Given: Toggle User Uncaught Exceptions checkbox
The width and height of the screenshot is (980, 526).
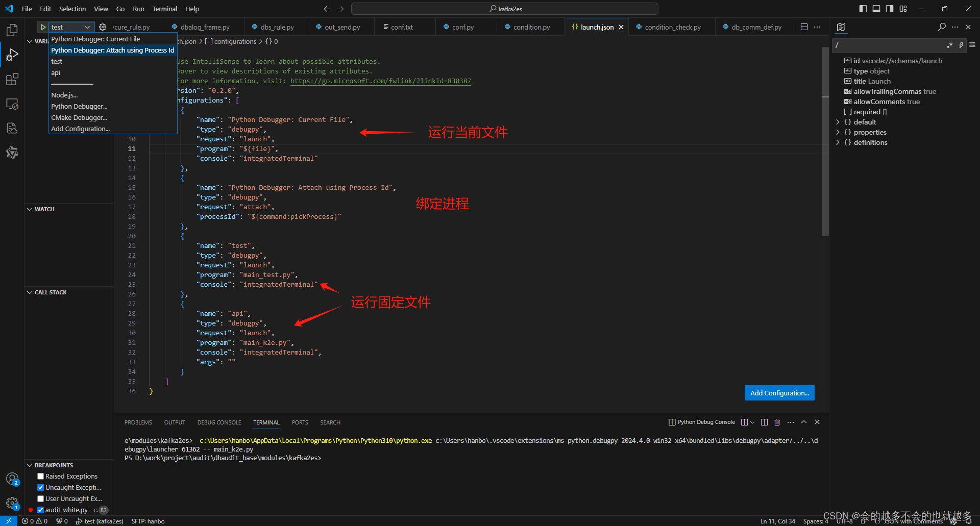Looking at the screenshot, I should (40, 498).
